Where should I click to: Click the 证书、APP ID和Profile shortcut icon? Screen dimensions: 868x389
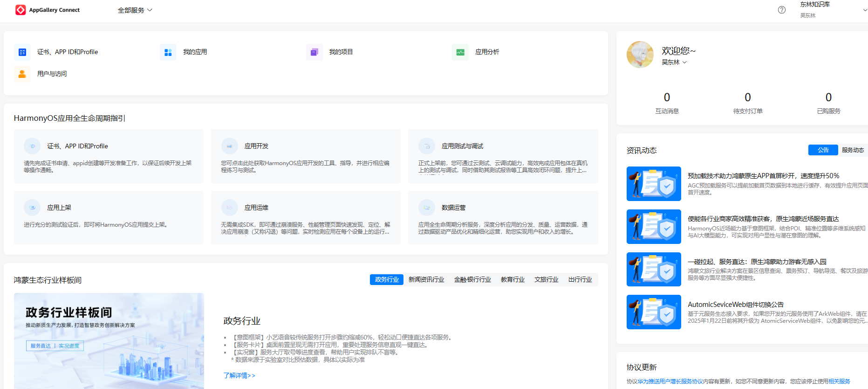[x=22, y=52]
